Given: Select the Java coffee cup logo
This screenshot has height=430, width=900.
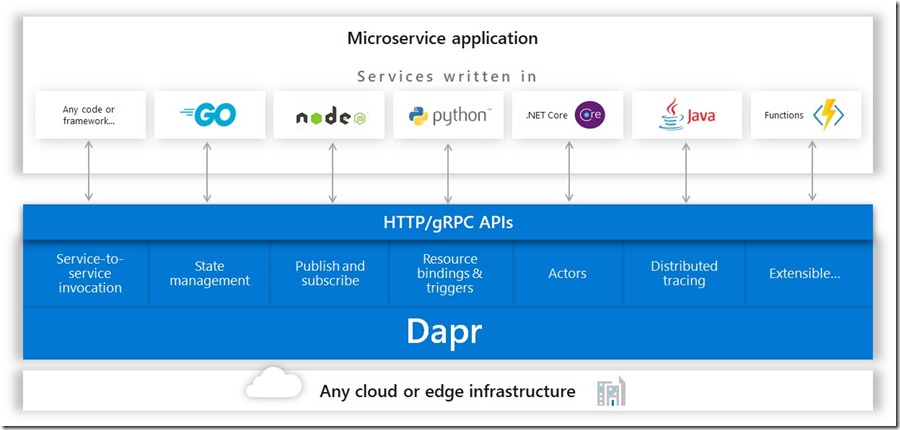Looking at the screenshot, I should point(672,116).
